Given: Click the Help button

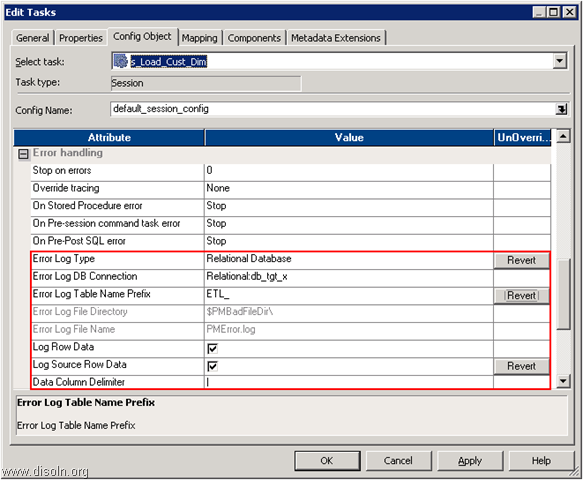Looking at the screenshot, I should [x=541, y=461].
